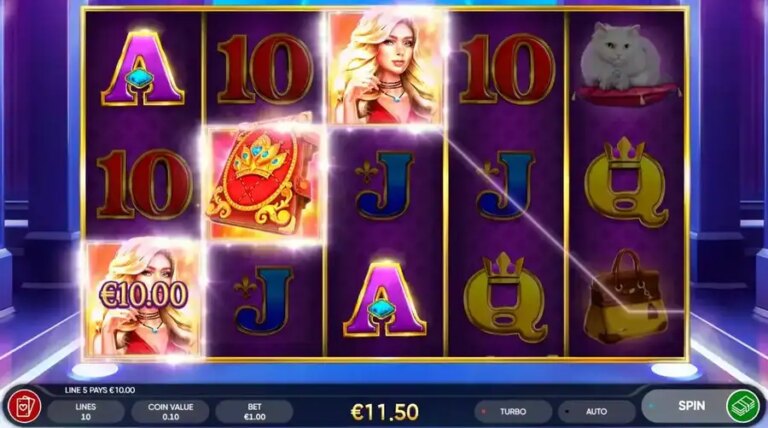Click the €11.50 win amount display
Viewport: 768px width, 428px height.
(x=384, y=412)
